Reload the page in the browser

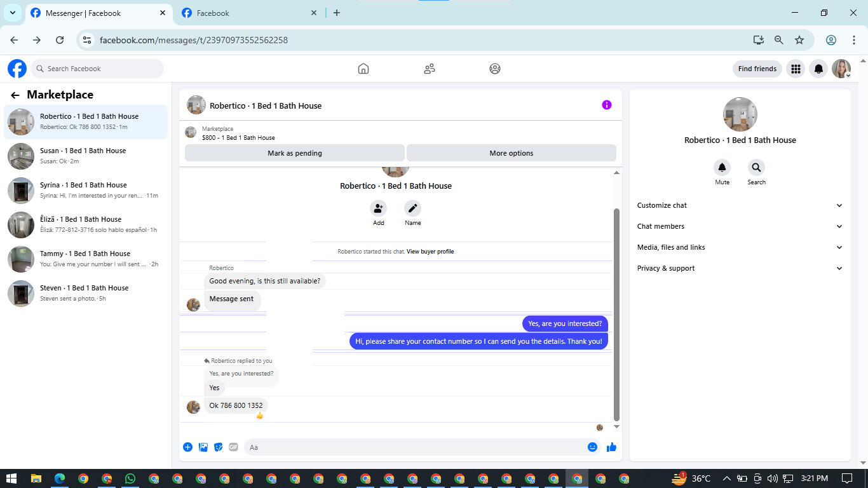click(60, 40)
